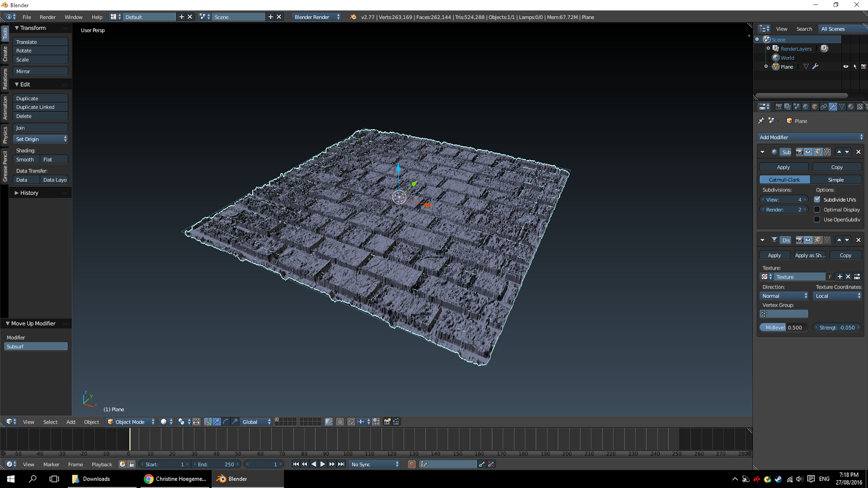Click the Plane mesh data icon in outliner
Screen dimensions: 868x488
tap(806, 67)
